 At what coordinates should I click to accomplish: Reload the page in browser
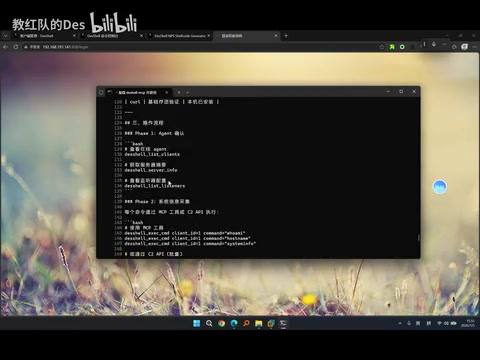pos(16,47)
